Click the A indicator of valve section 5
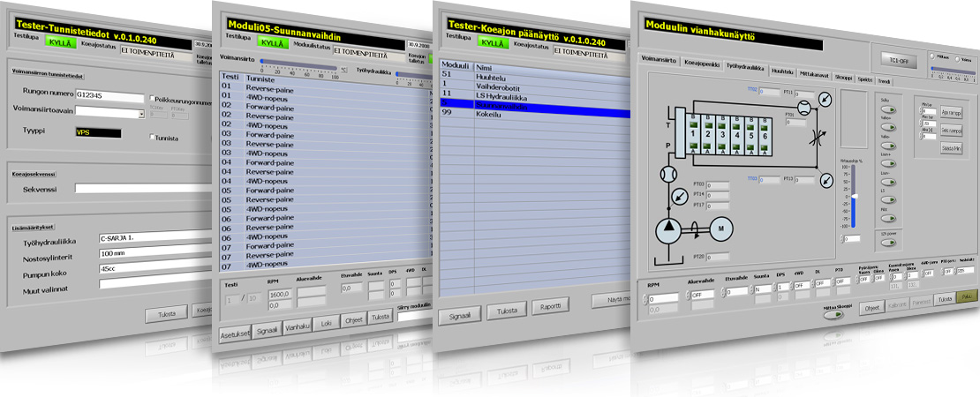This screenshot has height=397, width=980. [x=750, y=148]
